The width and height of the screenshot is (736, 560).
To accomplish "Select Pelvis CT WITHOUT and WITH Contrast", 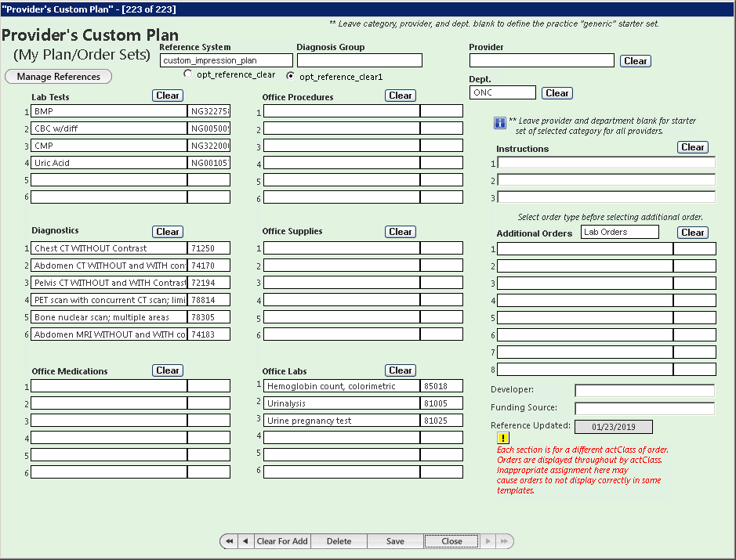I will [109, 282].
